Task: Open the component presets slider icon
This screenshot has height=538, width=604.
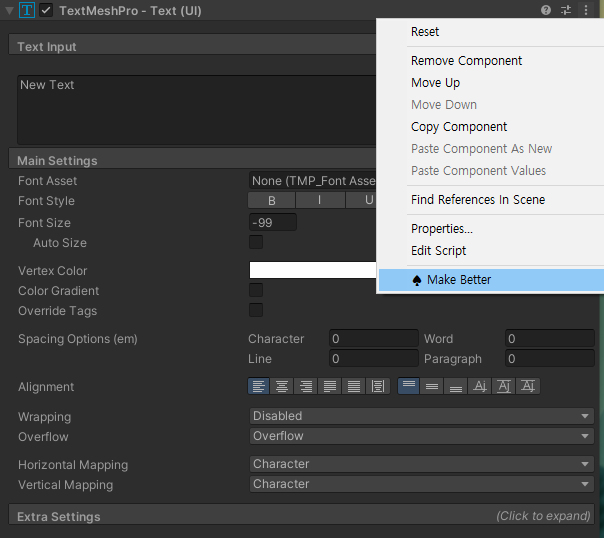Action: coord(566,10)
